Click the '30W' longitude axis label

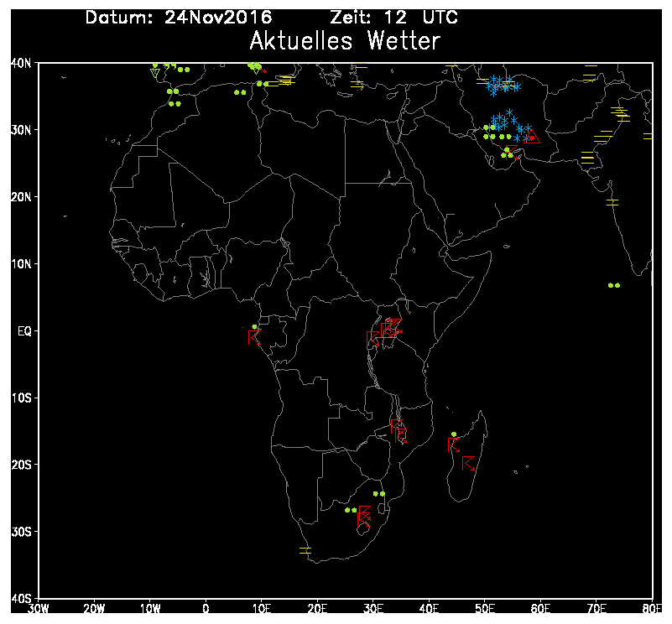(x=39, y=609)
